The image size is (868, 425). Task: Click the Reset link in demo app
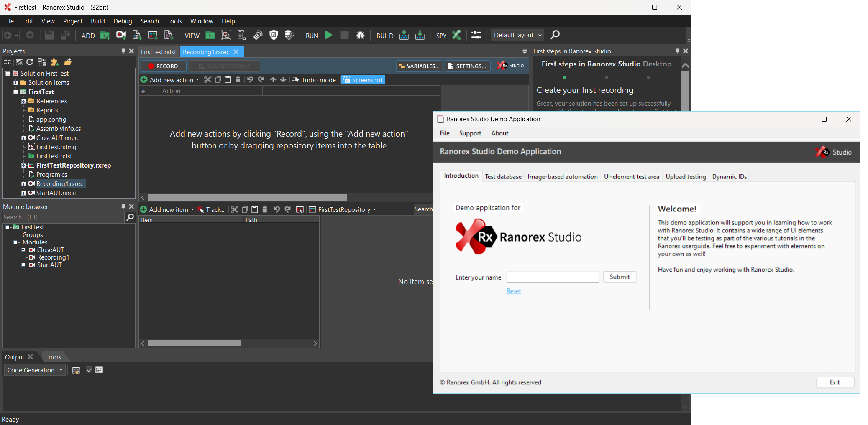click(513, 291)
